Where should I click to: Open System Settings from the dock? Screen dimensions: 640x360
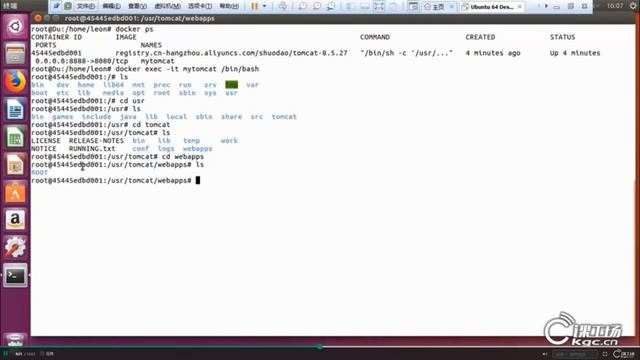point(15,247)
